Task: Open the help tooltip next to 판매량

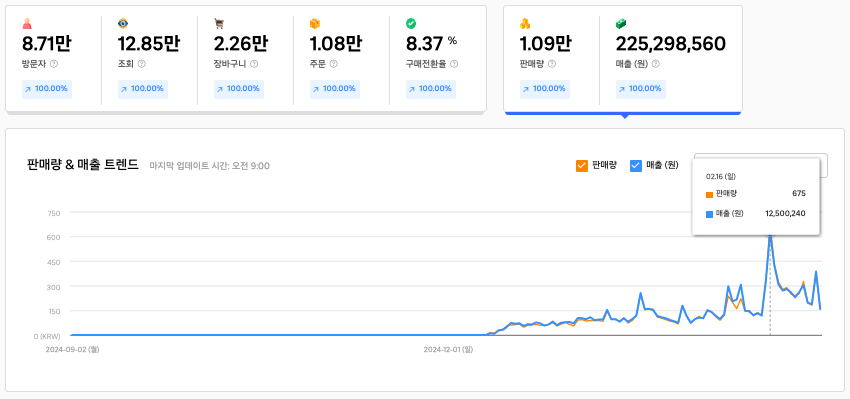Action: pos(552,64)
